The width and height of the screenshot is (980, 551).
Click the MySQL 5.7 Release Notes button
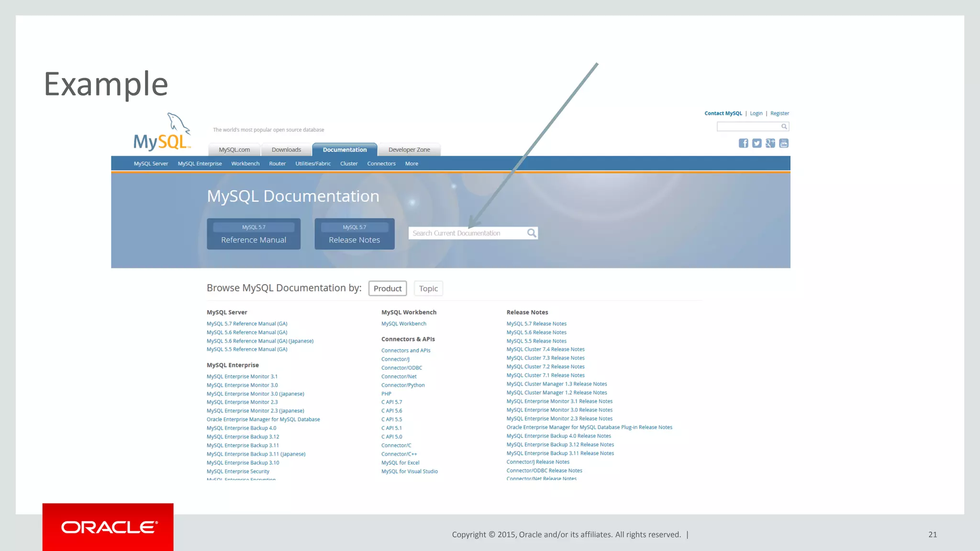[x=355, y=234]
